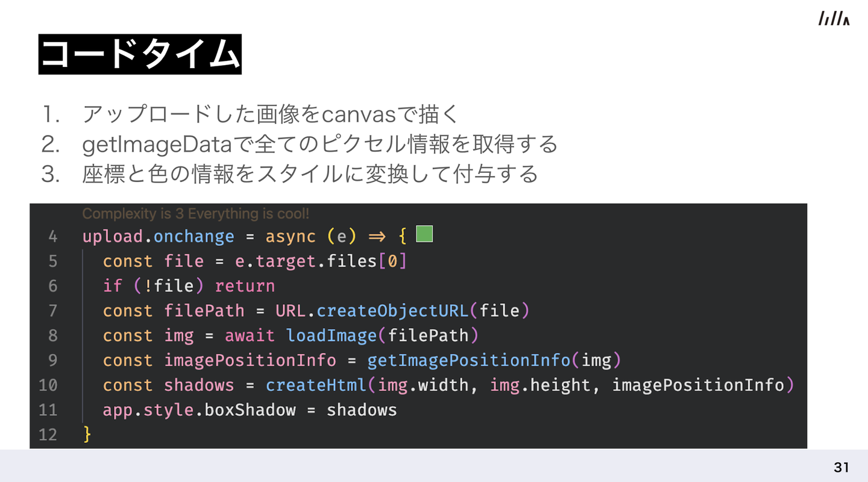The width and height of the screenshot is (868, 482).
Task: Click the striped logo in top-right corner
Action: (834, 19)
